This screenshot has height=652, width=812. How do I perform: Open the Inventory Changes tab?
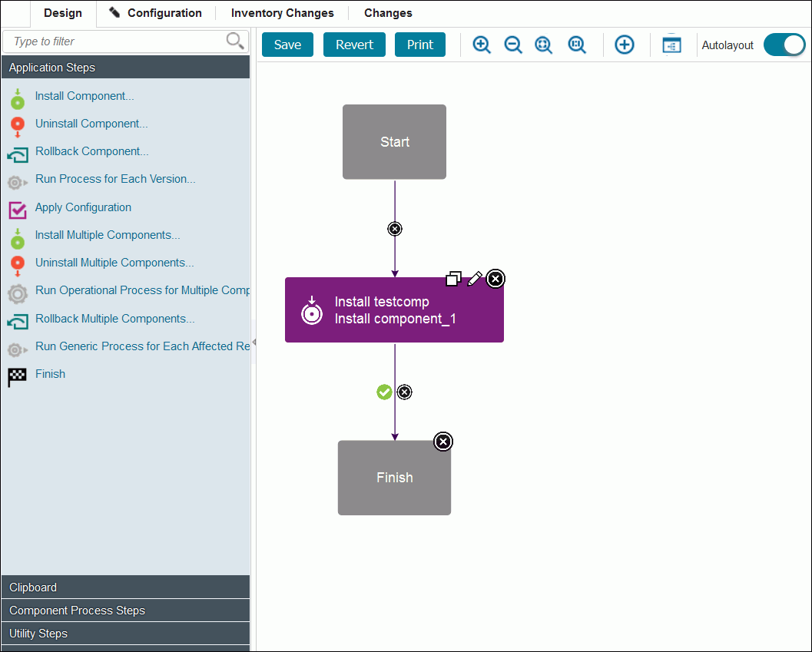point(282,13)
